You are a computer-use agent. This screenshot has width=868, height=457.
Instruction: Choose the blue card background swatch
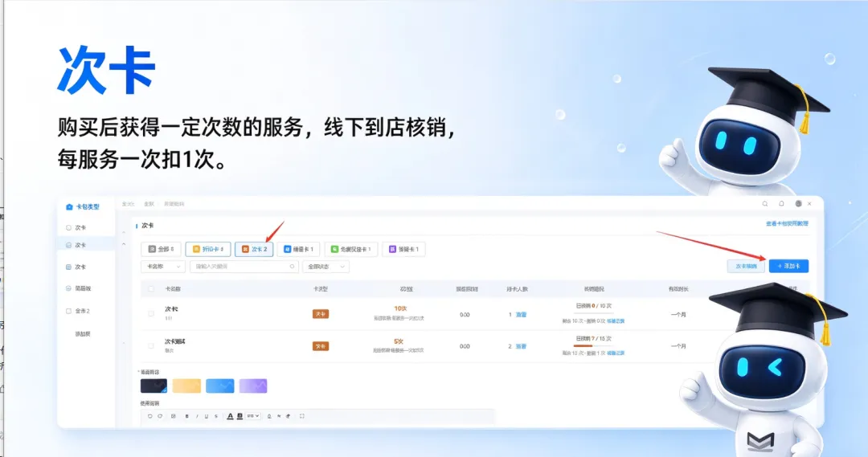point(219,386)
